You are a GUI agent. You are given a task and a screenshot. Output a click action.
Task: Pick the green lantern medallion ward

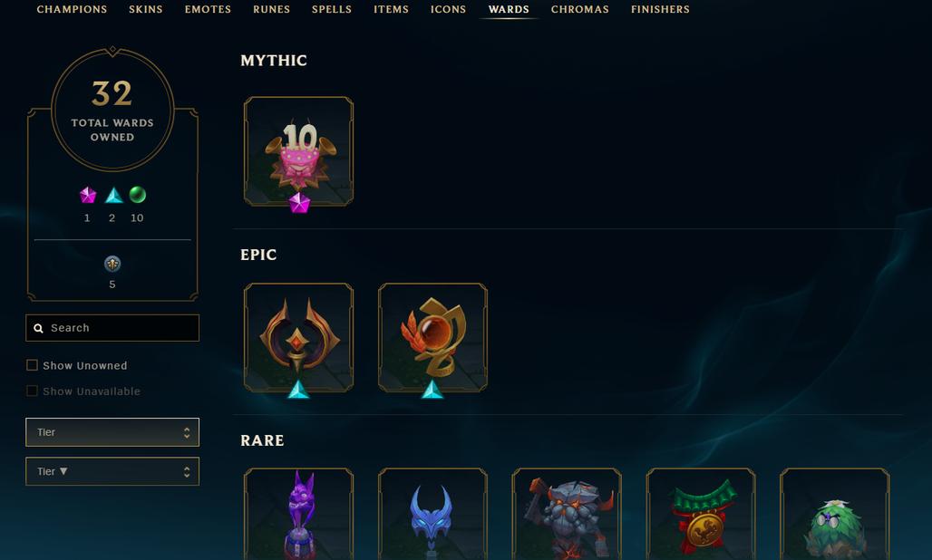701,515
